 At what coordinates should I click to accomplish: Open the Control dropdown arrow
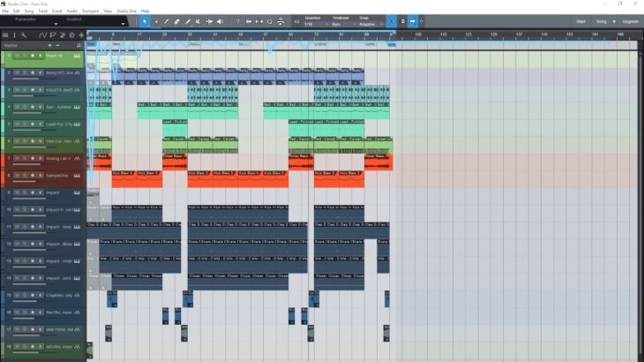(123, 24)
